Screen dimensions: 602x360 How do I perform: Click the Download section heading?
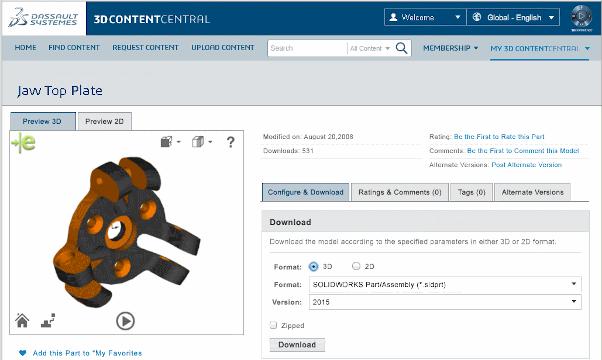pos(290,222)
